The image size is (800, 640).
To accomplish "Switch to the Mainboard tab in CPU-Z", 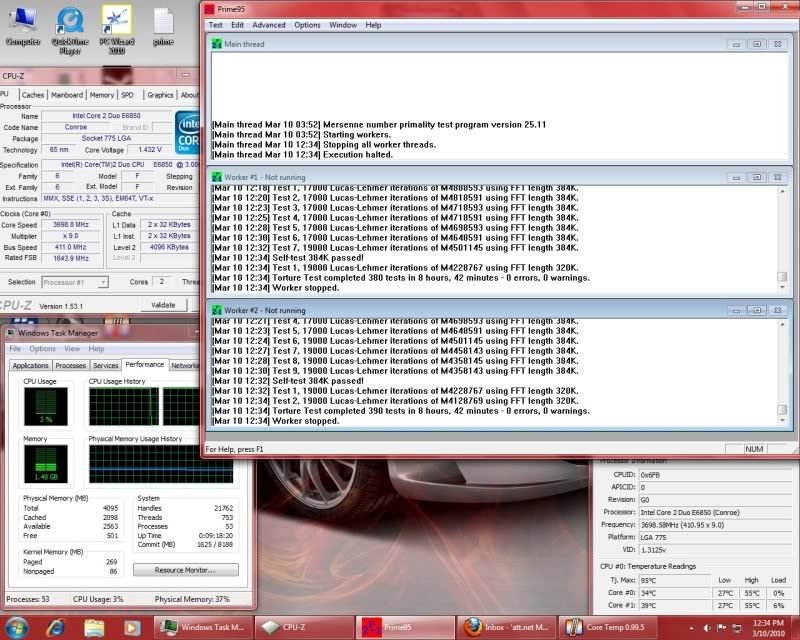I will (67, 95).
